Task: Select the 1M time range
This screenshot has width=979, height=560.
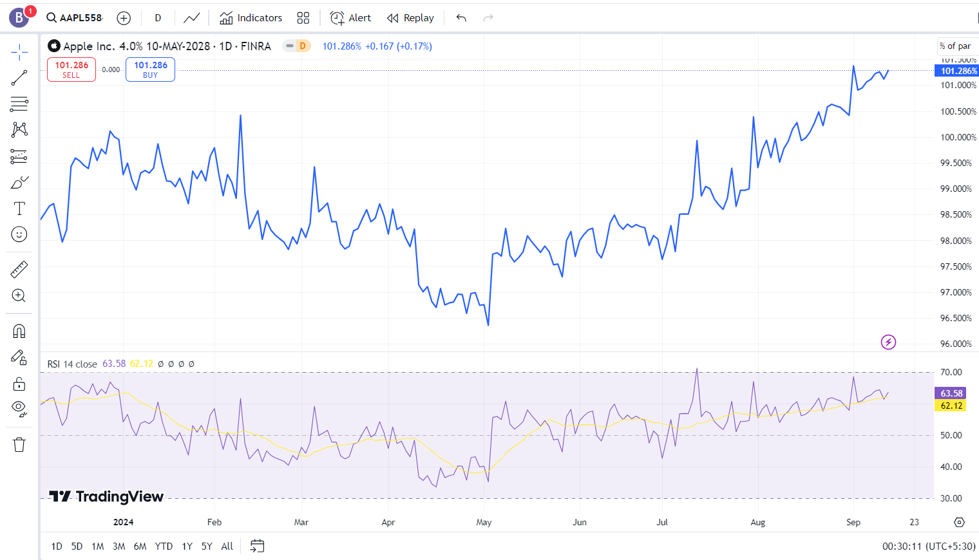Action: (97, 546)
